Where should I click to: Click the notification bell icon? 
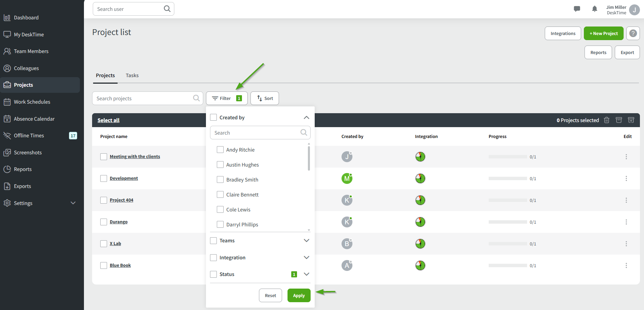point(594,9)
